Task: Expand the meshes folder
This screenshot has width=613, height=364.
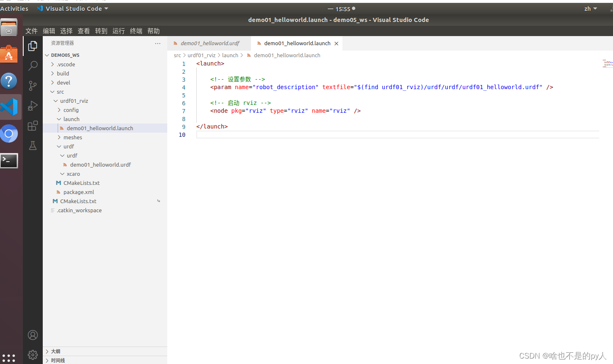Action: pyautogui.click(x=105, y=137)
